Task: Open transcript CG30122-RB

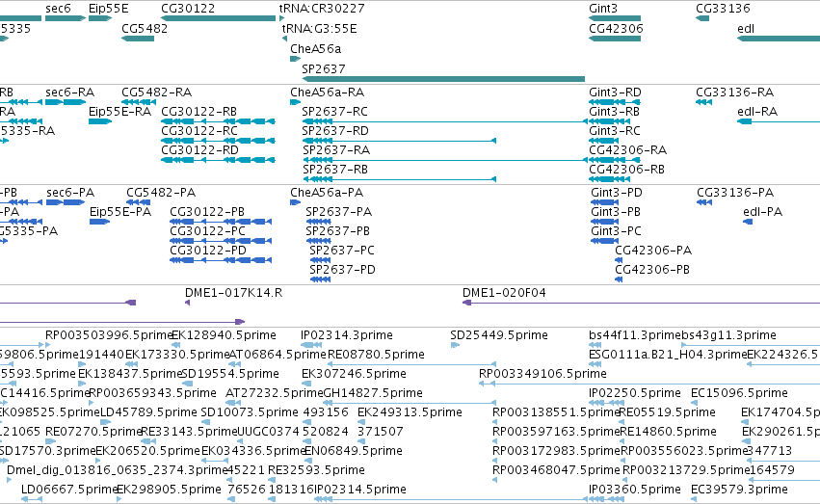Action: [218, 121]
